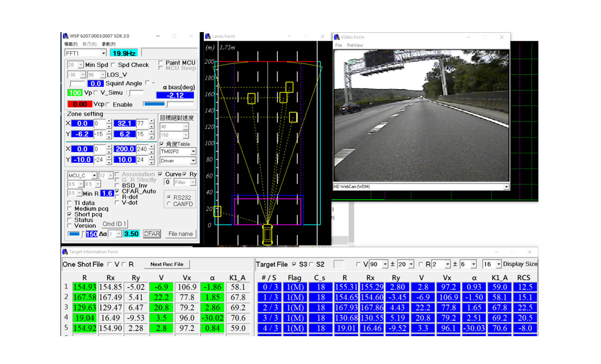Open the Display Size dropdown

(x=499, y=264)
